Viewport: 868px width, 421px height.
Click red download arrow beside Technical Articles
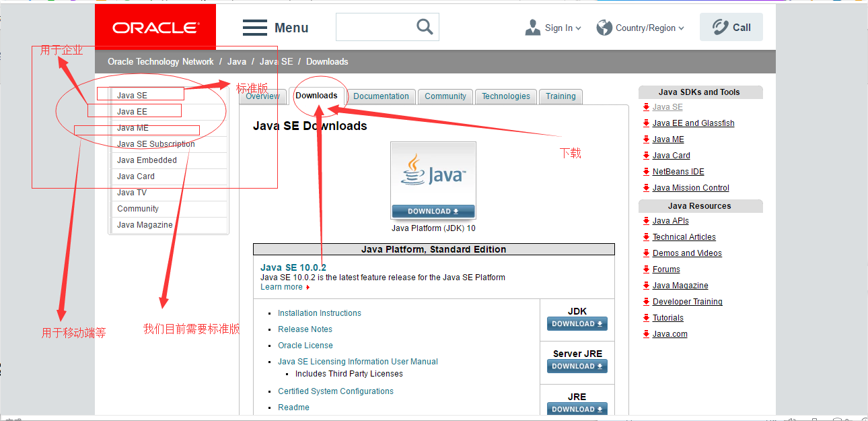pos(646,237)
